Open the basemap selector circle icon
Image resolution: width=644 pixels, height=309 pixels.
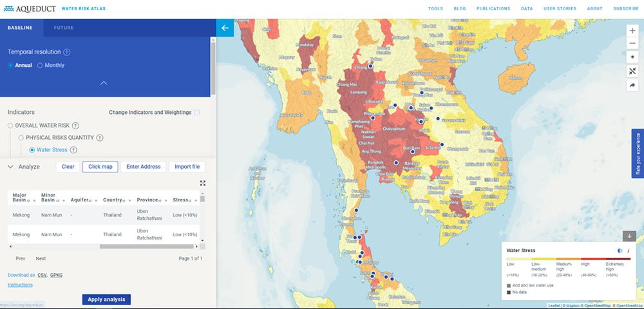click(632, 57)
